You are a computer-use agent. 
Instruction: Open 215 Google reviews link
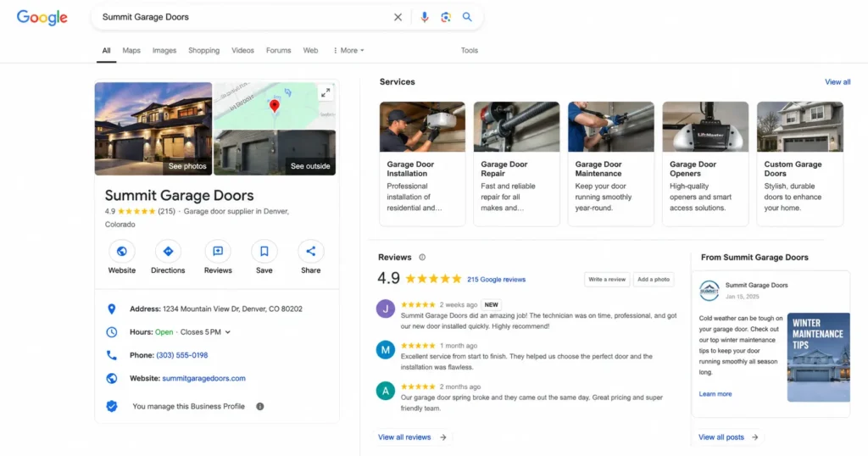(x=496, y=280)
